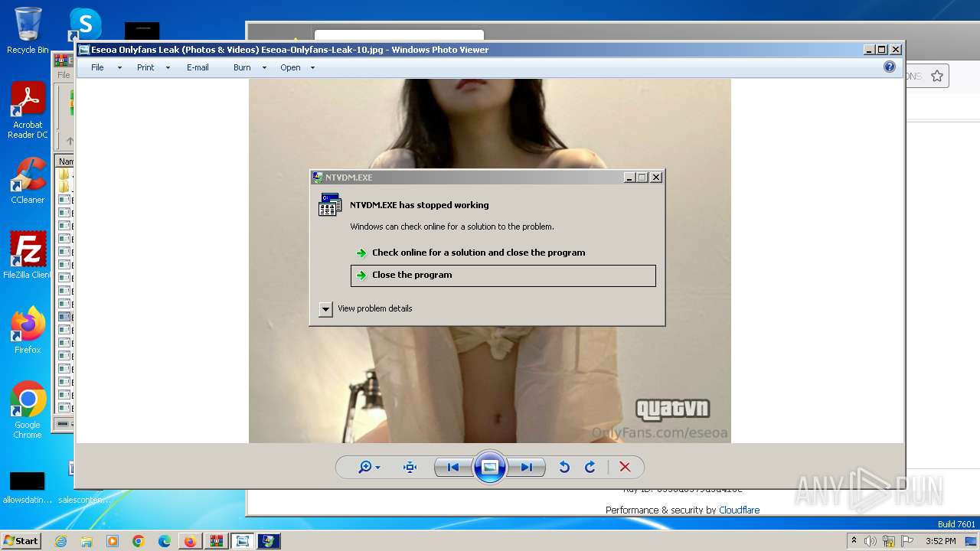Delete the photo with red X
This screenshot has width=980, height=551.
pyautogui.click(x=625, y=467)
